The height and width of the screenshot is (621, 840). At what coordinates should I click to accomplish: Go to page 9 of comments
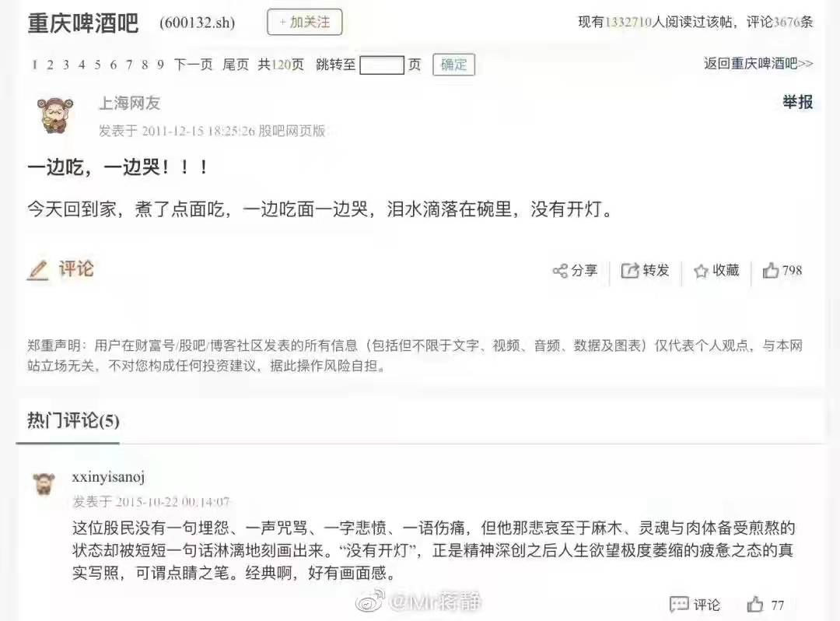[160, 65]
